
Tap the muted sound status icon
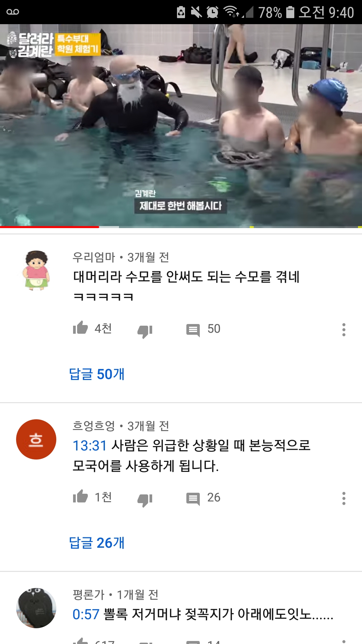196,12
